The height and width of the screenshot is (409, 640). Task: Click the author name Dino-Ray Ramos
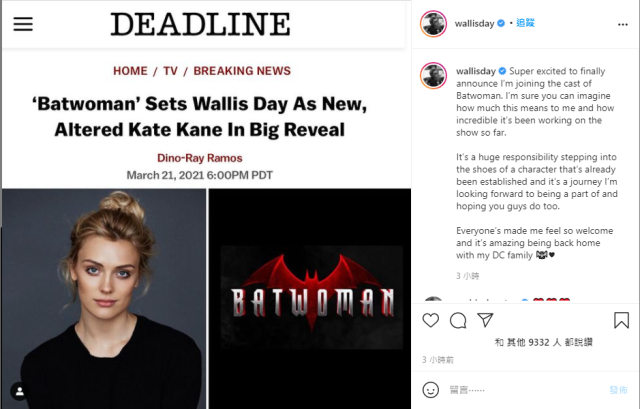click(x=206, y=157)
